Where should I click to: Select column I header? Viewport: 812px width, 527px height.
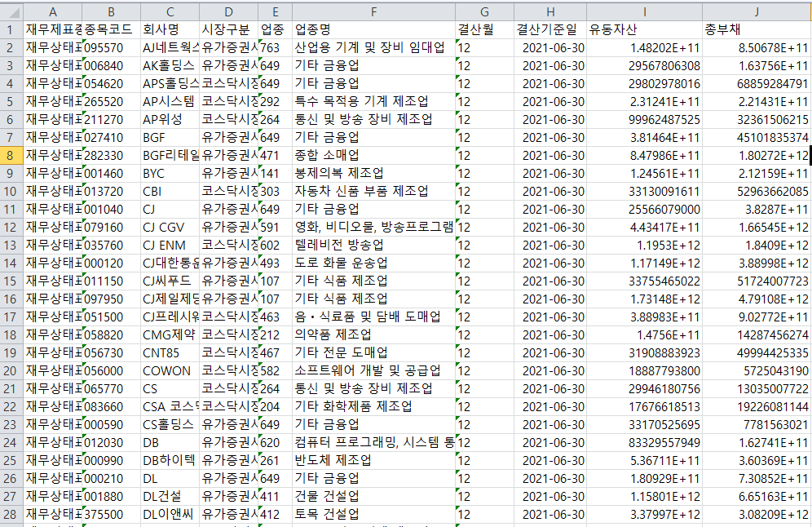[644, 11]
